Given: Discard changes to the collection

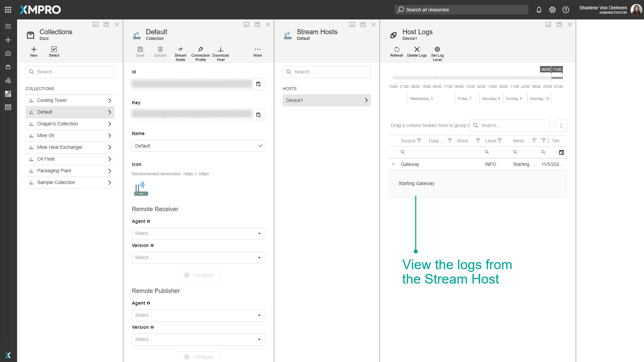Looking at the screenshot, I should point(160,52).
